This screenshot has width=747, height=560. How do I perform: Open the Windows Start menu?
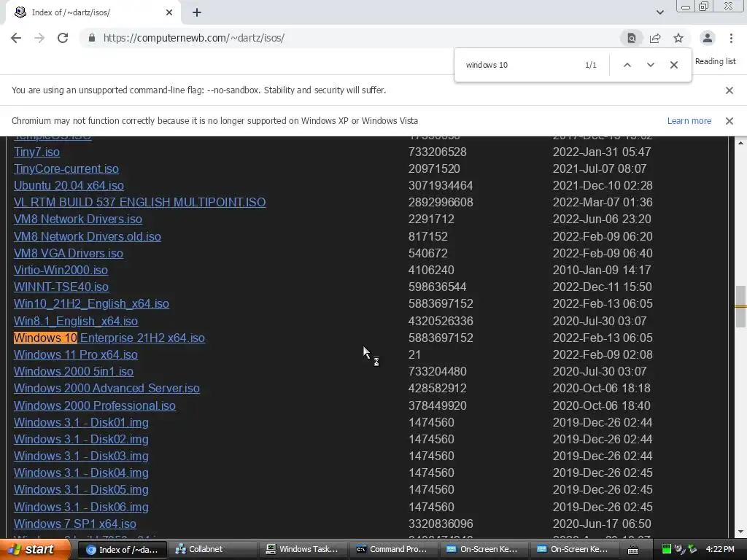(35, 550)
